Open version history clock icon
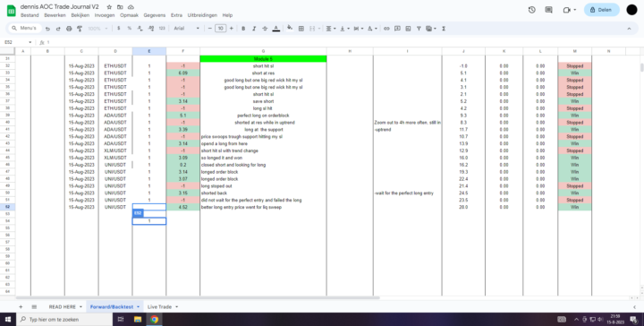Image resolution: width=644 pixels, height=326 pixels. click(x=532, y=10)
